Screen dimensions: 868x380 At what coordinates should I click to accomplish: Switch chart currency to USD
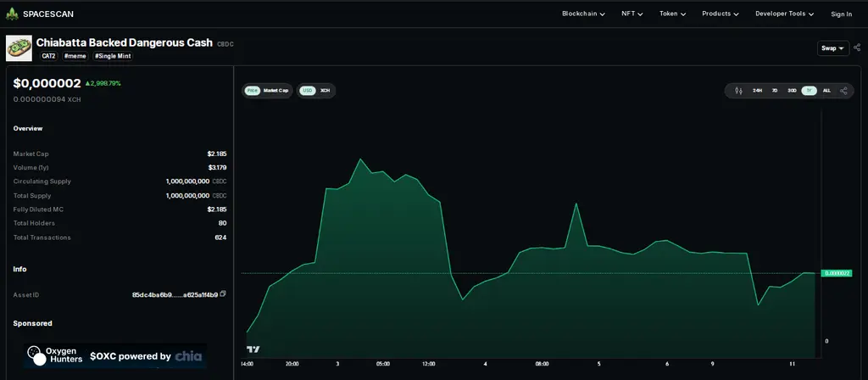pyautogui.click(x=307, y=90)
